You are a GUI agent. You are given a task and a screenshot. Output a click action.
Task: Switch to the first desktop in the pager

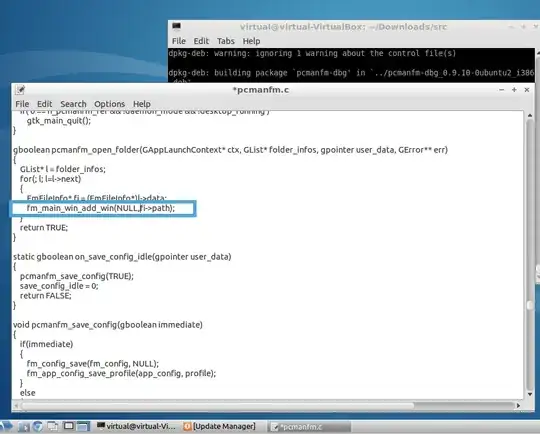[x=69, y=426]
